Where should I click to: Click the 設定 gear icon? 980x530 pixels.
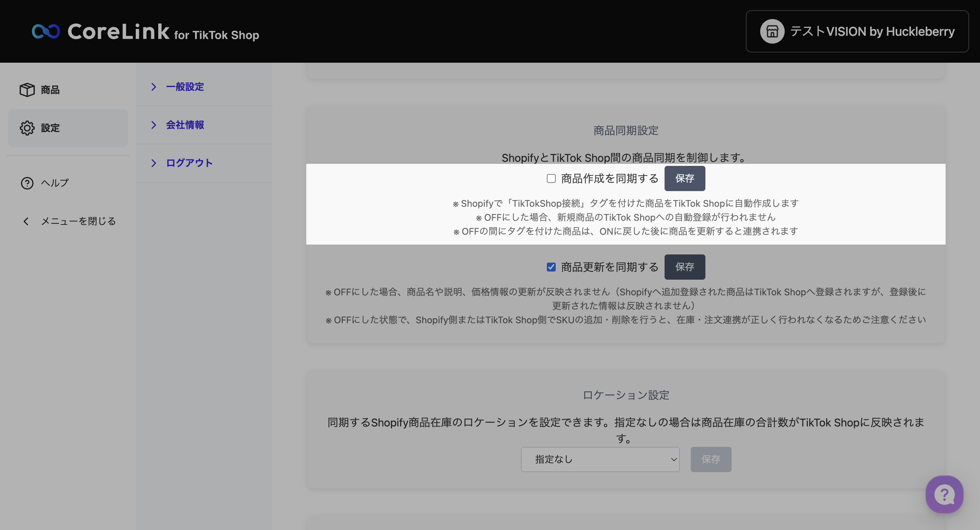click(x=27, y=128)
